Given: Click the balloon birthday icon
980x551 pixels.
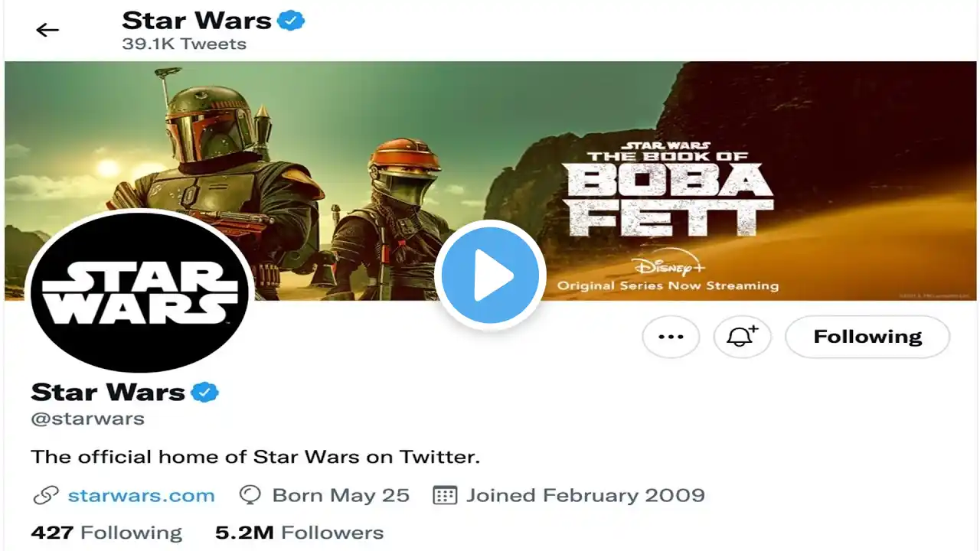Looking at the screenshot, I should [x=250, y=495].
